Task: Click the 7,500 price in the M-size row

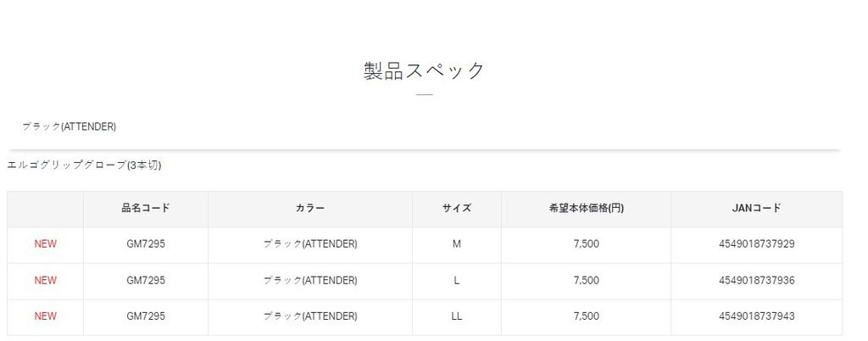Action: coord(587,244)
